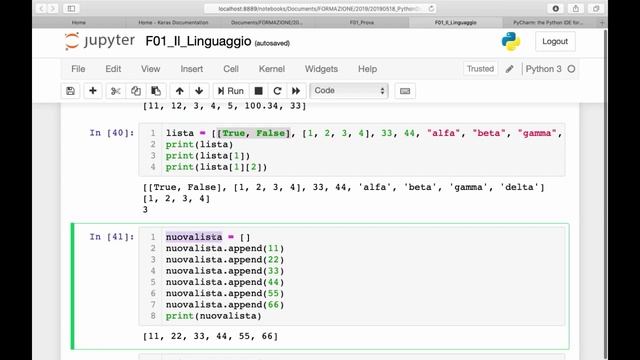Move selected cell down arrow
The image size is (640, 360).
[199, 91]
